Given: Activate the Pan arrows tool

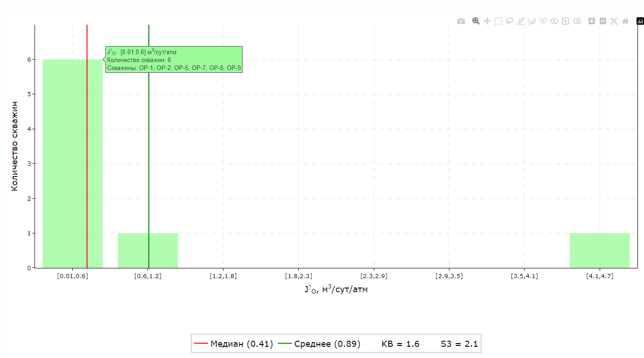Looking at the screenshot, I should coord(487,21).
